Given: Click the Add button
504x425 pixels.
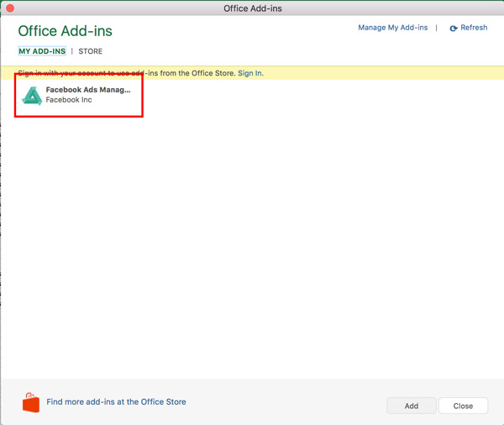Looking at the screenshot, I should tap(412, 406).
